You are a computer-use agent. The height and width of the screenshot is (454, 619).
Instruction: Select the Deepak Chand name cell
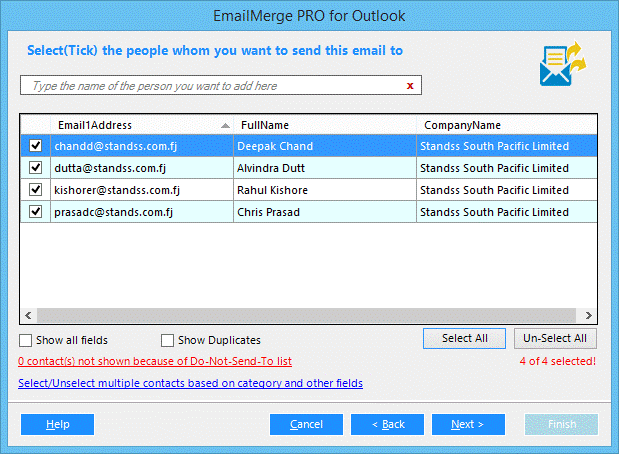[325, 146]
